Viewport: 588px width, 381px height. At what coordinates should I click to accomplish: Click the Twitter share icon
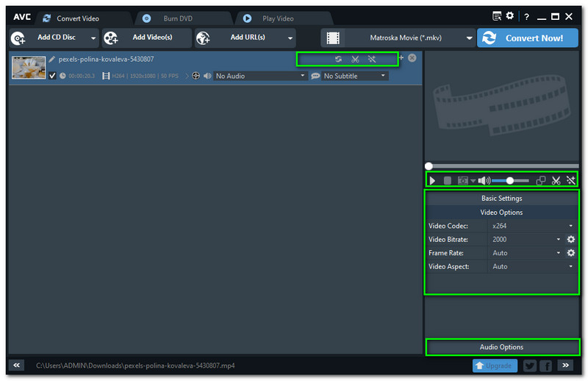coord(529,366)
